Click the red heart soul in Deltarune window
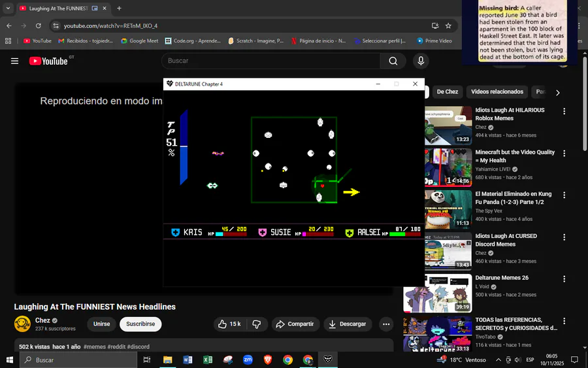The height and width of the screenshot is (368, 588). pos(322,186)
